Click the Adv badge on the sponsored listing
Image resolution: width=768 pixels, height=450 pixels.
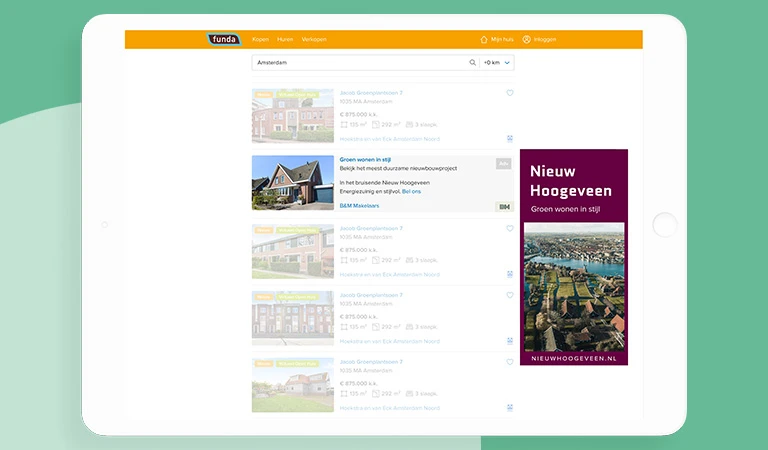[x=504, y=164]
